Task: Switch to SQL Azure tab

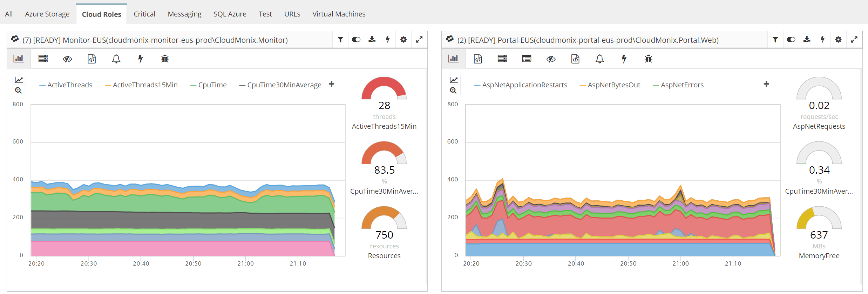Action: click(230, 14)
